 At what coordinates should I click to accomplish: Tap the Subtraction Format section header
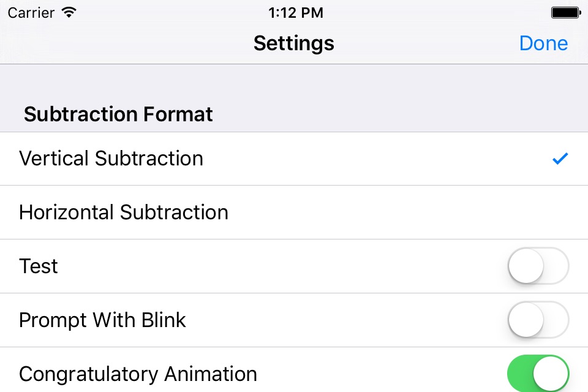click(x=118, y=115)
